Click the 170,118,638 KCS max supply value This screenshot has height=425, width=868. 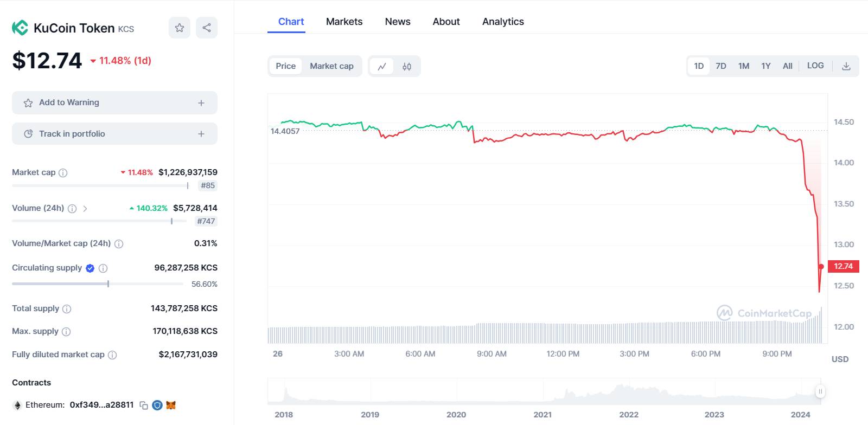coord(185,331)
